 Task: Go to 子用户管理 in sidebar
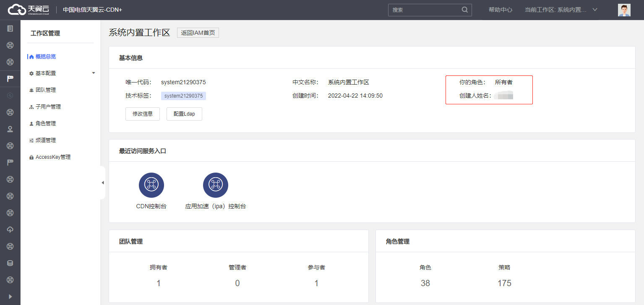(x=48, y=107)
